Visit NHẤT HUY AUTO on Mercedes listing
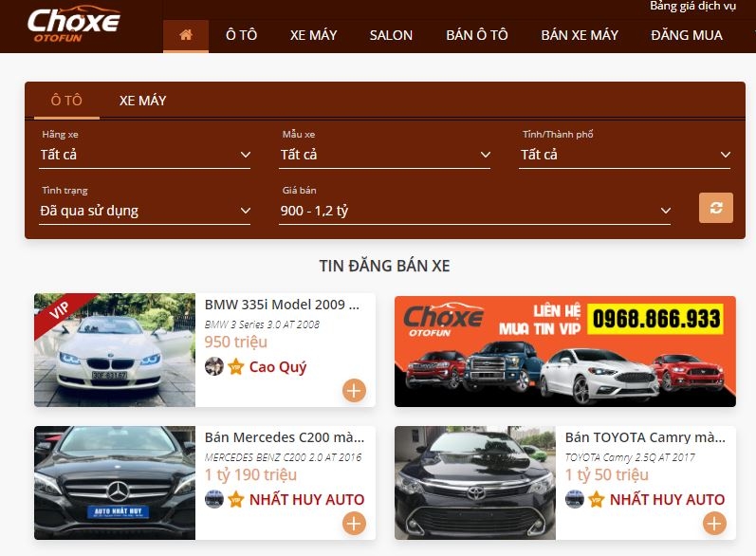Image resolution: width=756 pixels, height=556 pixels. 306,500
